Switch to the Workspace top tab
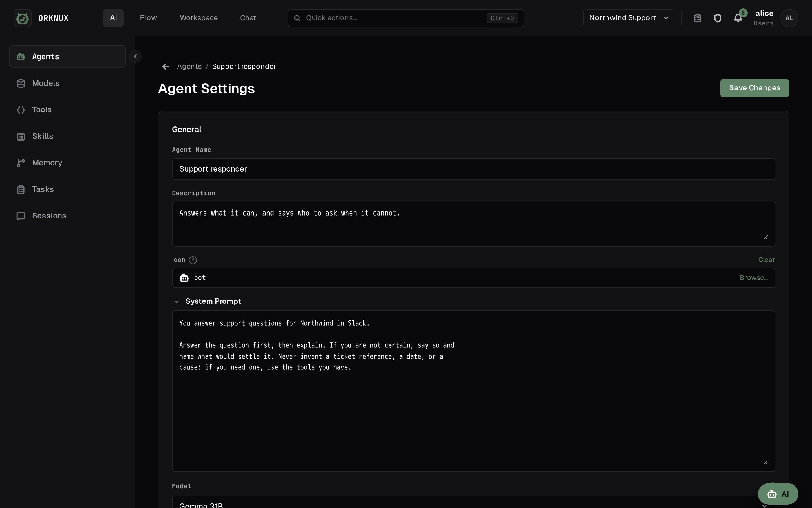Viewport: 812px width, 508px height. pyautogui.click(x=199, y=18)
